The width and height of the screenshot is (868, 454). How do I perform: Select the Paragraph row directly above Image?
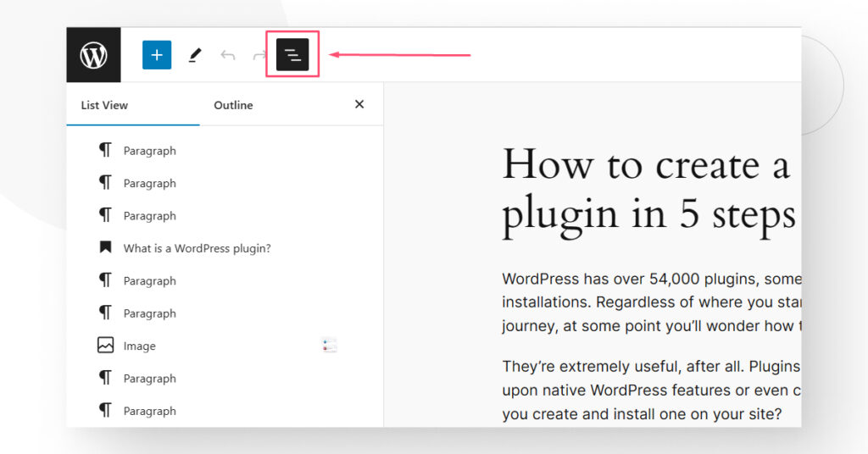[224, 313]
